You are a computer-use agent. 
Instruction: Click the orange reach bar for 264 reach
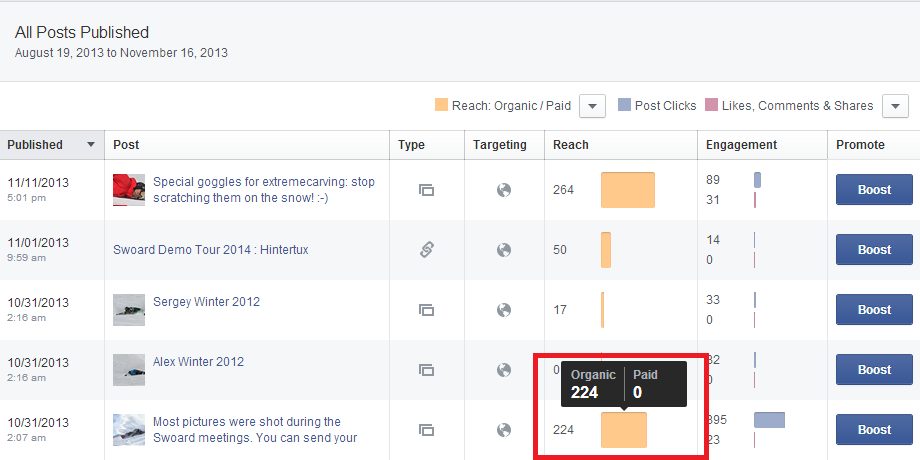627,190
